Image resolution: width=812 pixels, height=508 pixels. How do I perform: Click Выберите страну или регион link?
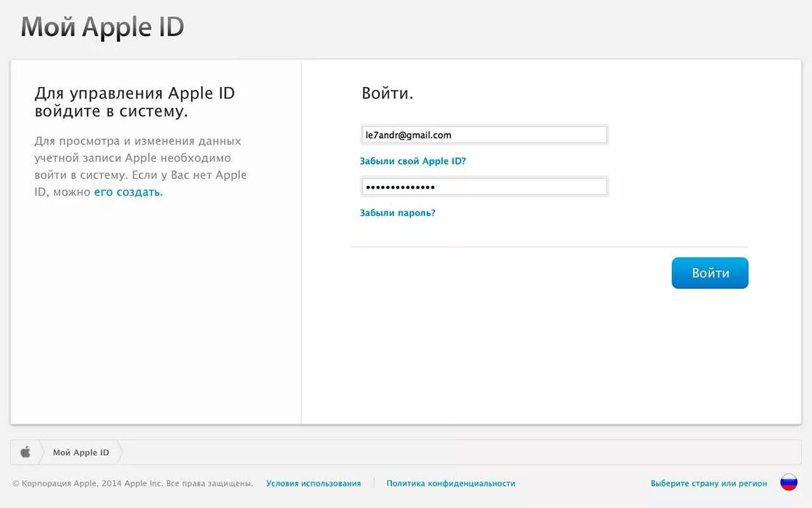709,483
